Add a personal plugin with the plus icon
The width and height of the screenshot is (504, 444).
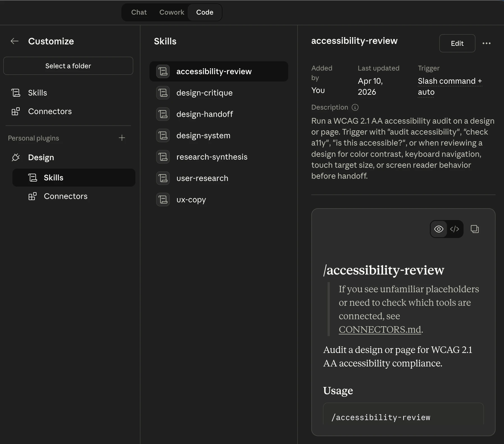click(122, 138)
